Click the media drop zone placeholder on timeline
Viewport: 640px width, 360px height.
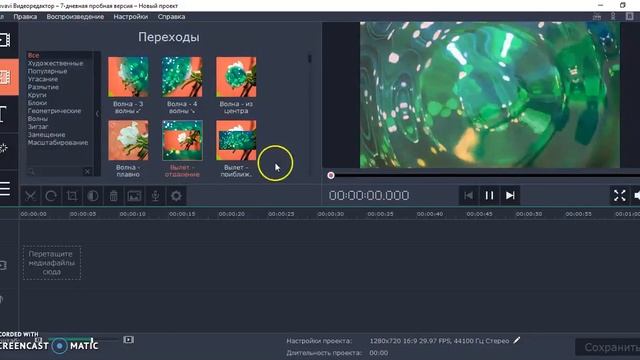tap(52, 263)
